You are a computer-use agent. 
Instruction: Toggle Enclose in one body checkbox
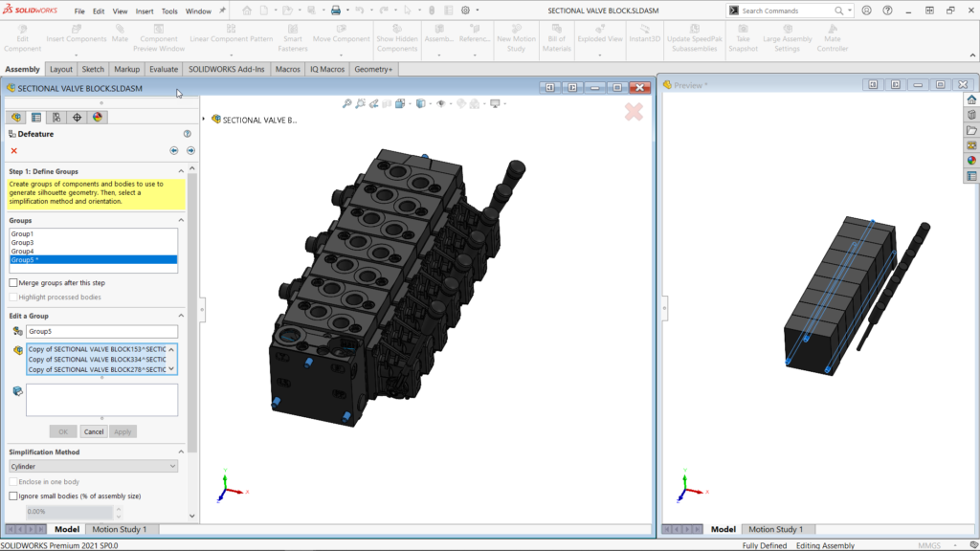point(13,482)
